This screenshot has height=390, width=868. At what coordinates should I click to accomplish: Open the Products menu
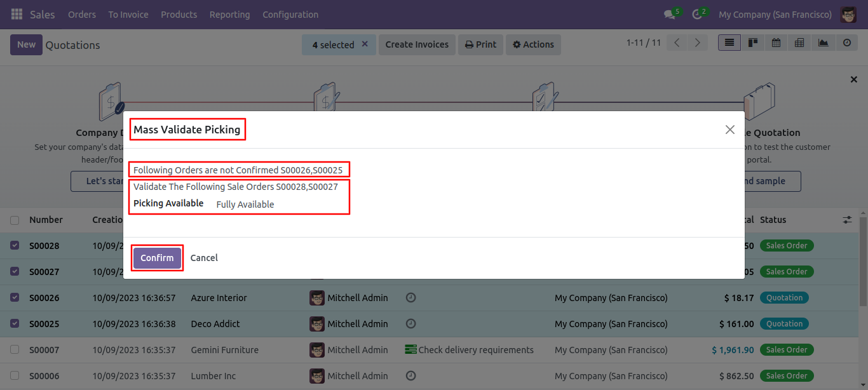179,14
